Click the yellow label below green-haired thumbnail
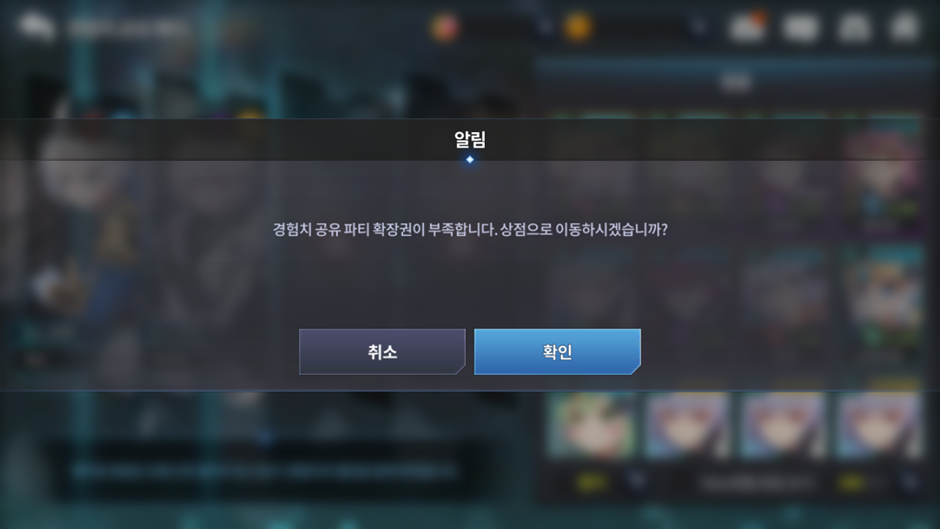This screenshot has width=940, height=529. point(592,482)
